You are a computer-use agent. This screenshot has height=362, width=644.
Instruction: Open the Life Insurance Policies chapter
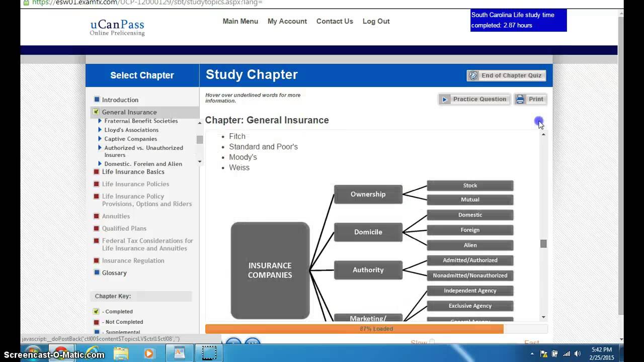(x=135, y=184)
